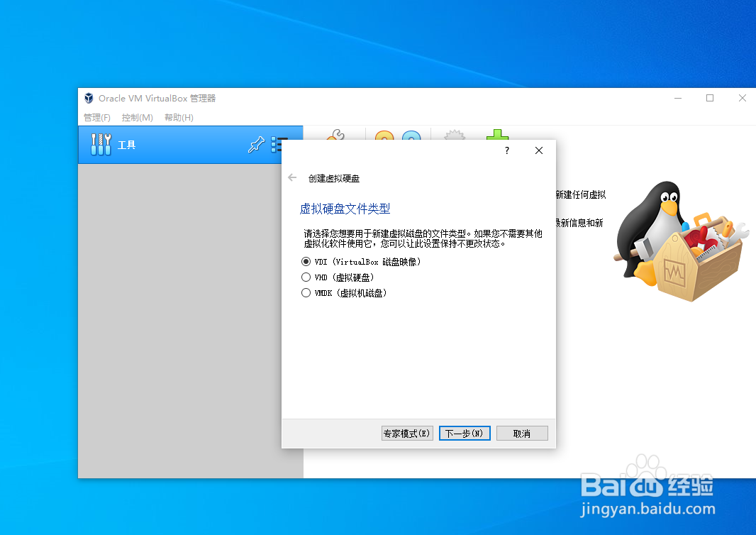The height and width of the screenshot is (535, 756).
Task: Close the create virtual disk dialog
Action: (539, 150)
